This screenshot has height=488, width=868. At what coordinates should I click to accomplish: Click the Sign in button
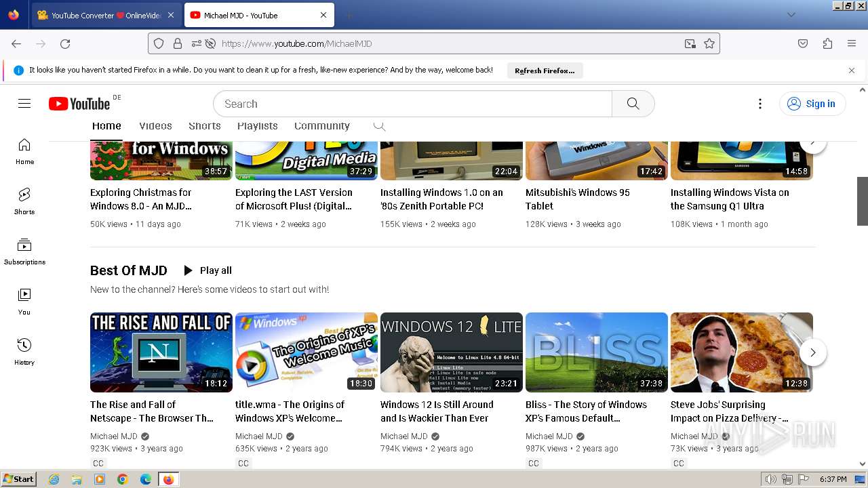click(x=812, y=104)
